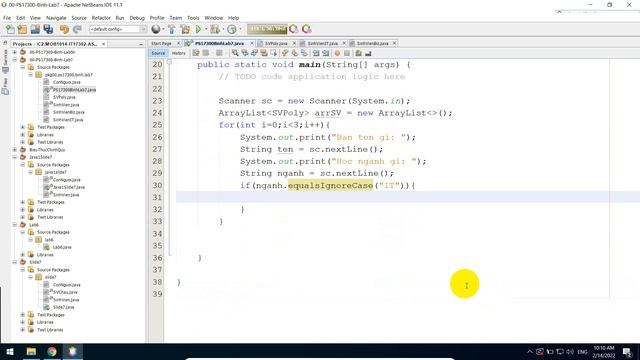Minimize the Projects panel

click(x=141, y=44)
